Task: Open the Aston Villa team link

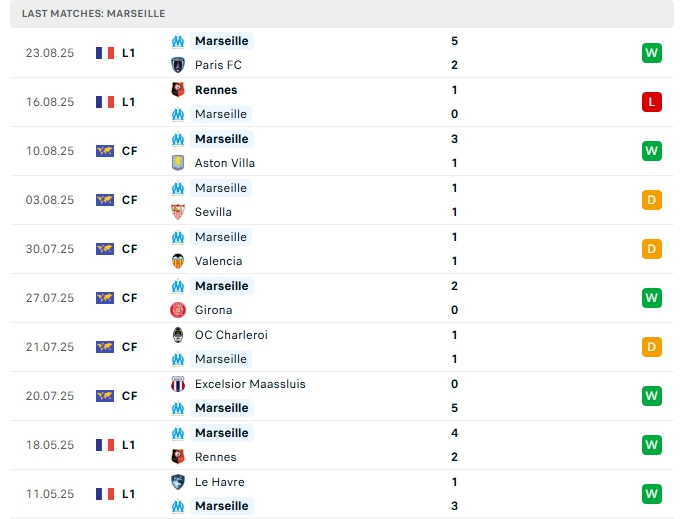Action: point(225,163)
